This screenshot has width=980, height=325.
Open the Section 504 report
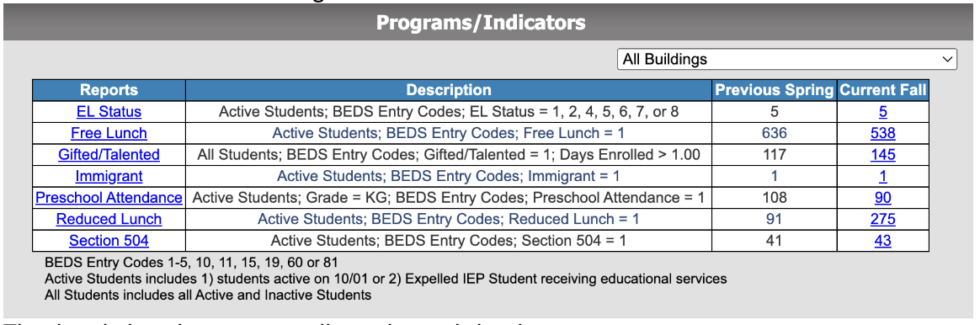click(109, 241)
